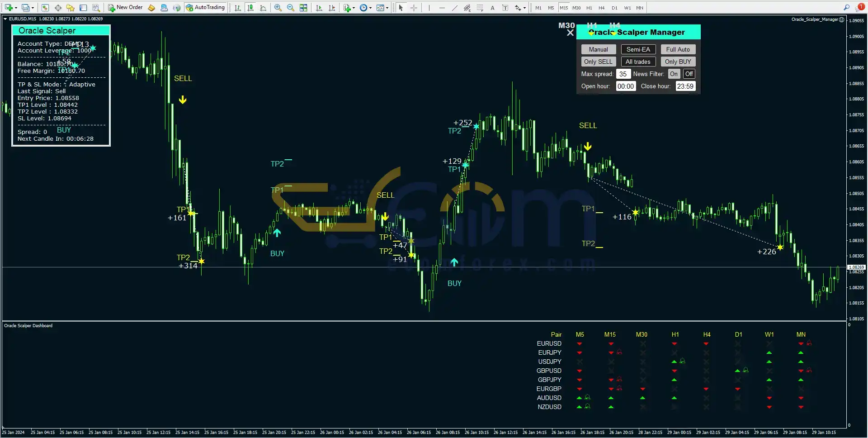Viewport: 868px width, 438px height.
Task: Draw a vertical line
Action: click(429, 8)
